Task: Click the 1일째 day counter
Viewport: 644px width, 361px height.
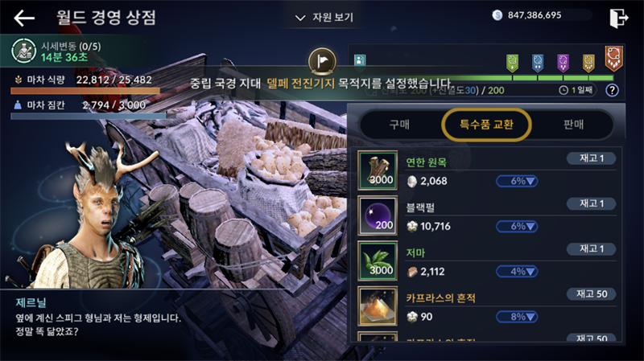Action: [576, 90]
